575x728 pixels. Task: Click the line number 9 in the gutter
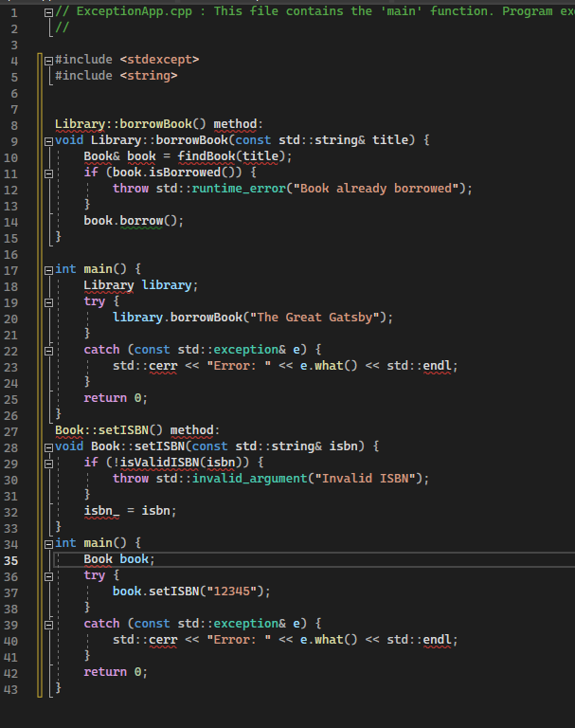14,141
